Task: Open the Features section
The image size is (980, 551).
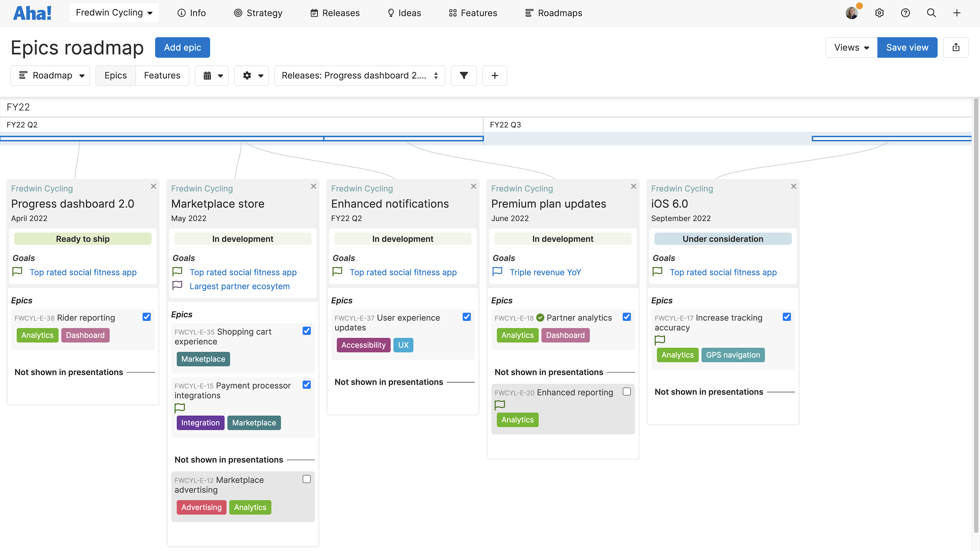Action: pyautogui.click(x=472, y=12)
